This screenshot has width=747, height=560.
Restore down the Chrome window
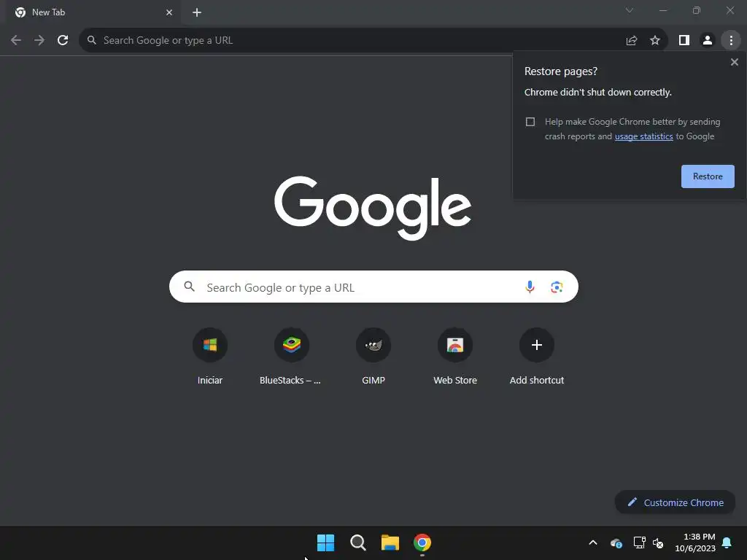point(697,10)
